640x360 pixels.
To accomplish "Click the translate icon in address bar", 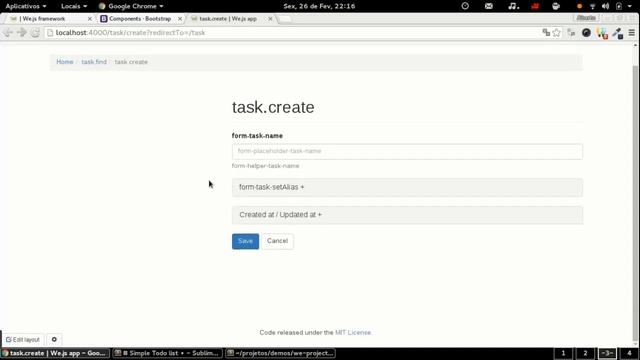I will point(546,33).
